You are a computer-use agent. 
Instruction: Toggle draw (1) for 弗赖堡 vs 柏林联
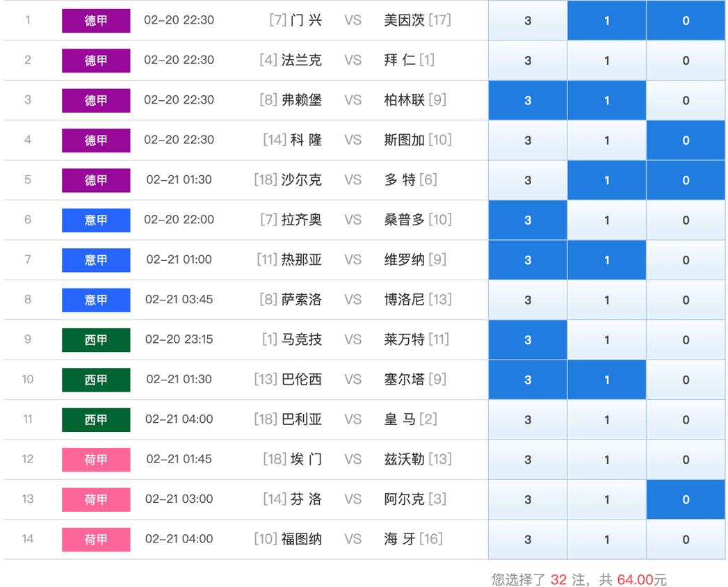[606, 100]
